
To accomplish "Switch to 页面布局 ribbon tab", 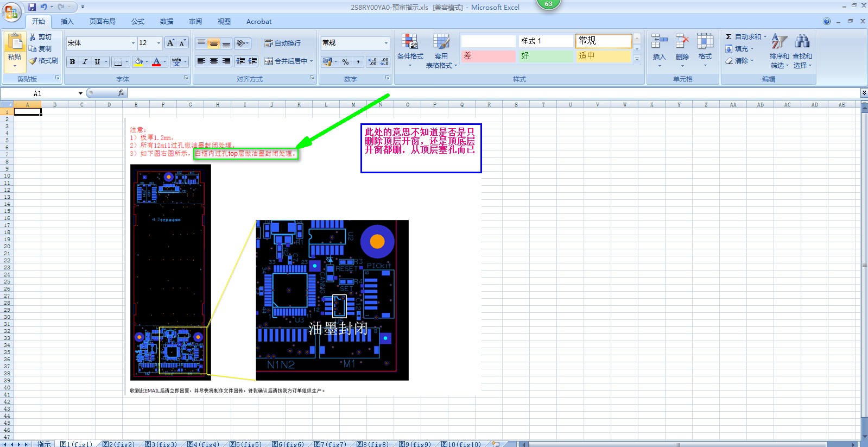I will pos(103,22).
